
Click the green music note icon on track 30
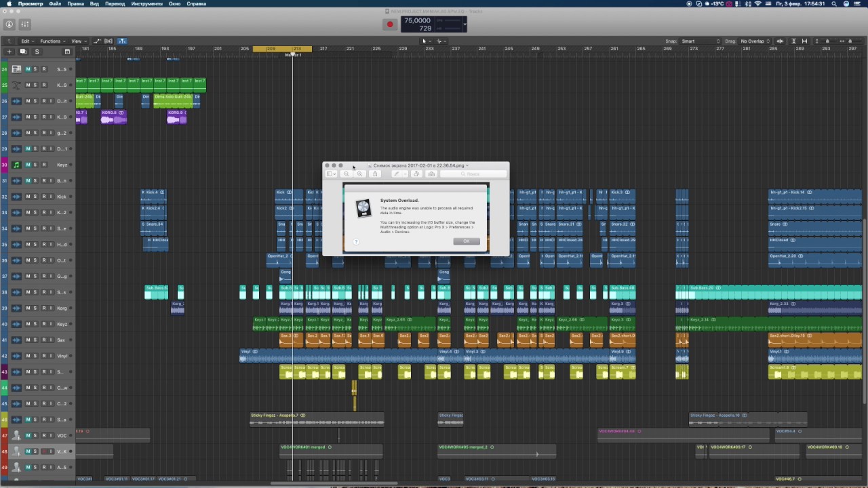click(x=16, y=165)
